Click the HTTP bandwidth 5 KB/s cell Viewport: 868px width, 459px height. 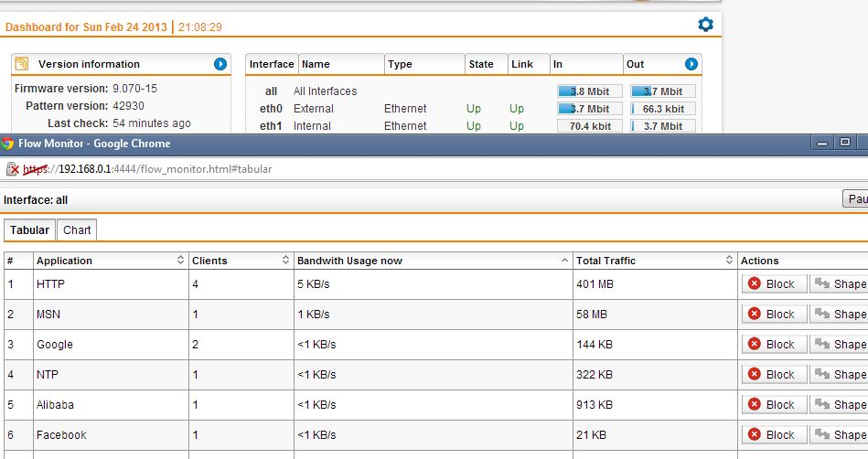(433, 284)
